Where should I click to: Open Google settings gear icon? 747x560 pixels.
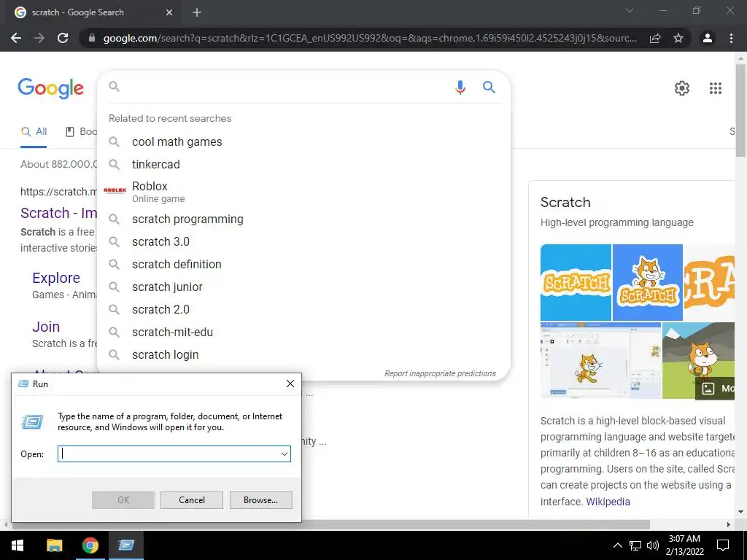point(682,88)
